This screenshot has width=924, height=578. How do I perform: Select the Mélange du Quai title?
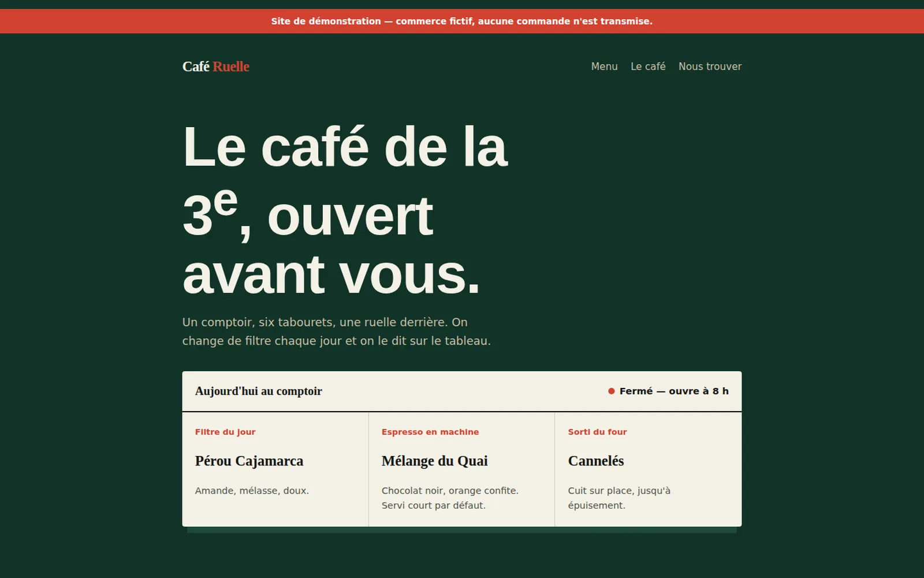pyautogui.click(x=434, y=461)
